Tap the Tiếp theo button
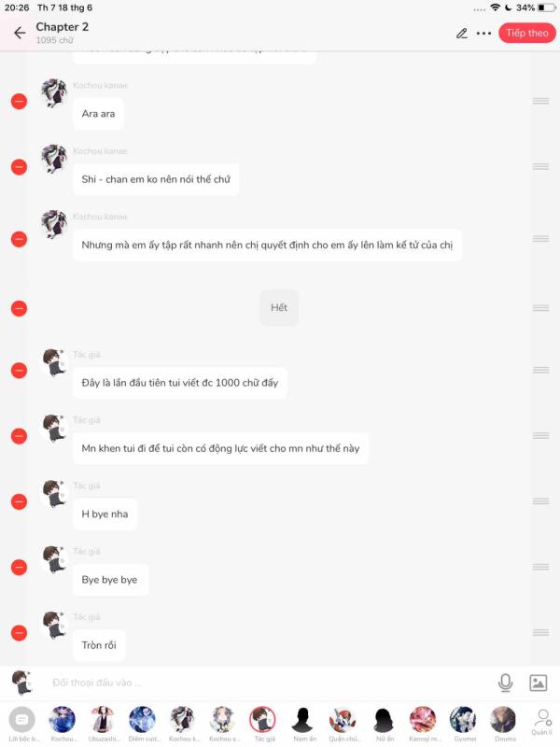This screenshot has height=747, width=560. point(527,33)
